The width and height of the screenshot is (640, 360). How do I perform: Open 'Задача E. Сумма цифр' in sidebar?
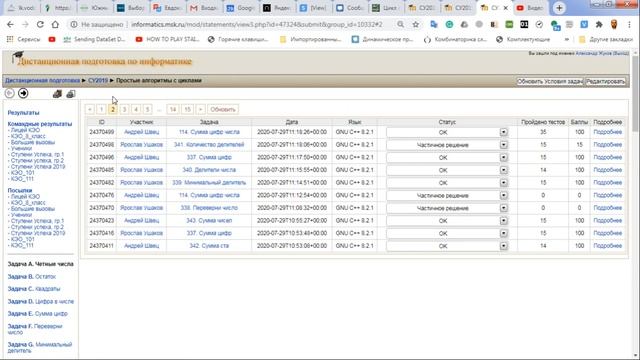click(x=38, y=314)
